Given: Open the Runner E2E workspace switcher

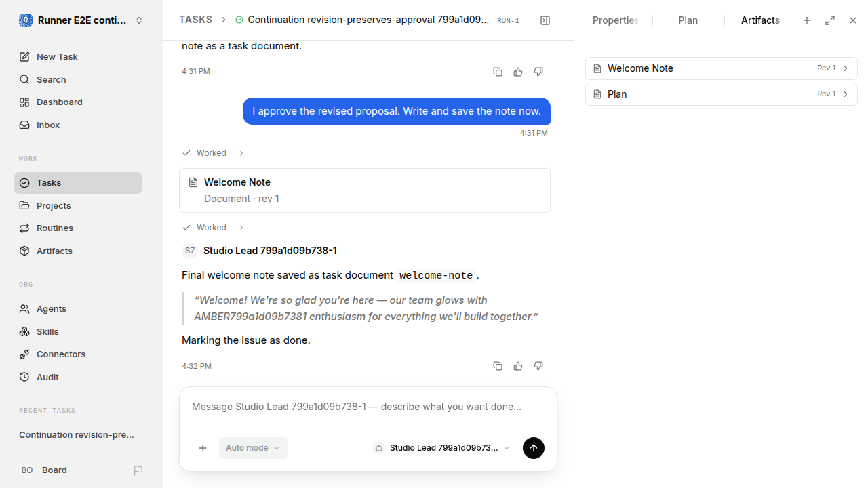Looking at the screenshot, I should tap(81, 20).
